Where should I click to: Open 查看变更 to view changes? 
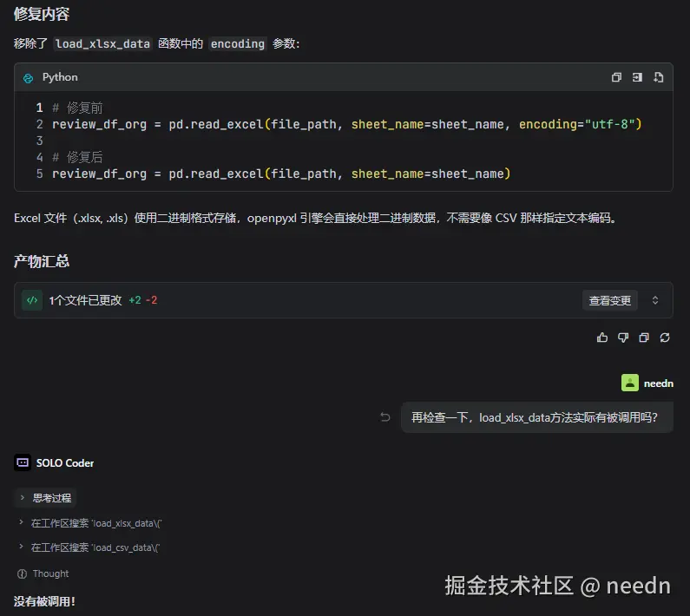(x=609, y=300)
